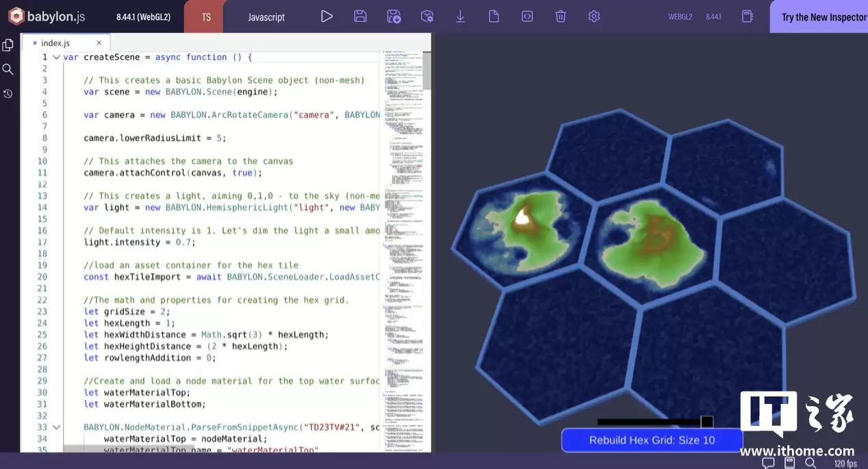Open the Inspector cube-gear icon

[x=427, y=16]
